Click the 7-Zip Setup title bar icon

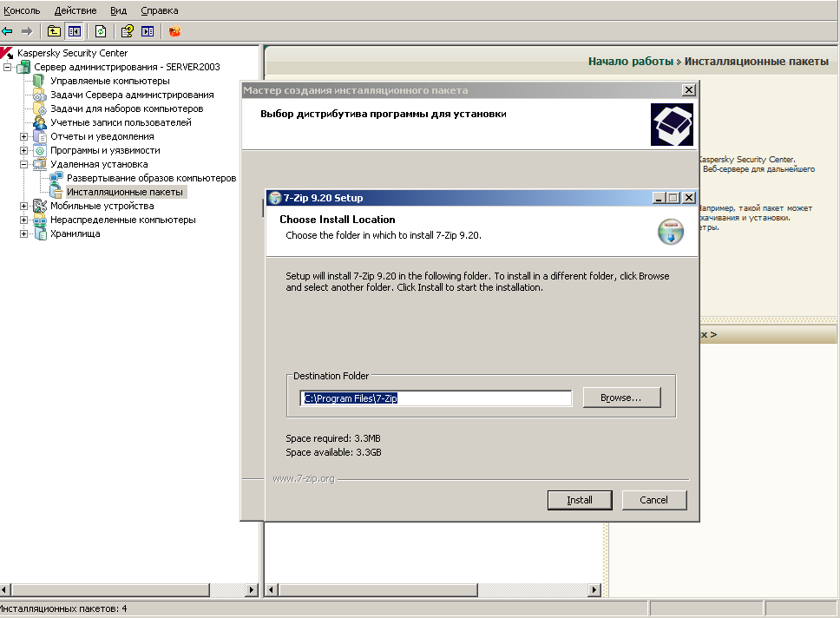[275, 198]
